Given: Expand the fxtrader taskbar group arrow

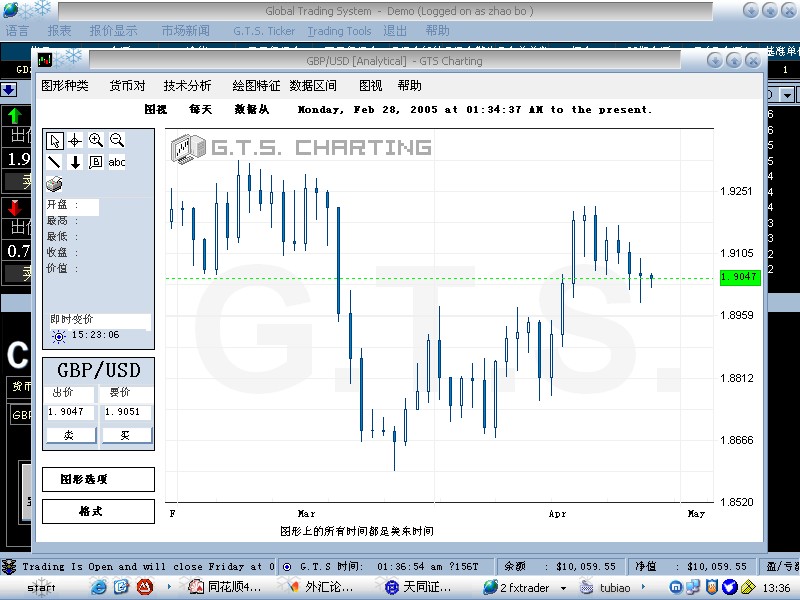Looking at the screenshot, I should 563,588.
